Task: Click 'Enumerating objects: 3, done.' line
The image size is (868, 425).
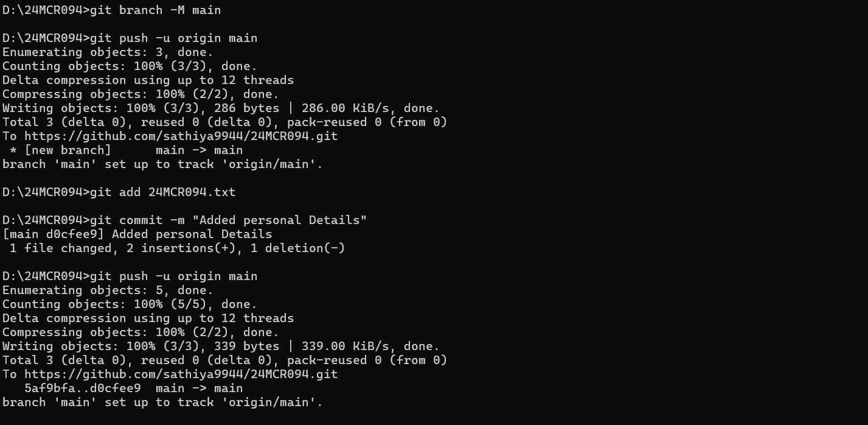Action: [108, 52]
